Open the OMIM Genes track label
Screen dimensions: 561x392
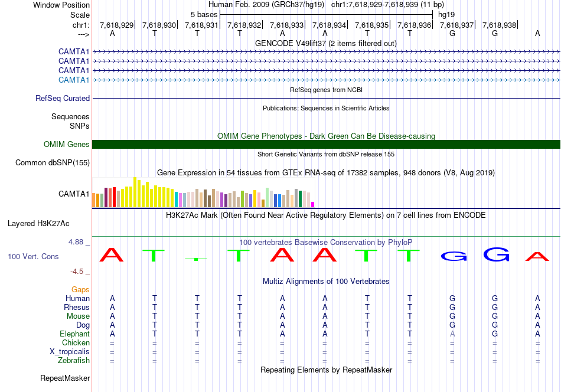tap(67, 144)
